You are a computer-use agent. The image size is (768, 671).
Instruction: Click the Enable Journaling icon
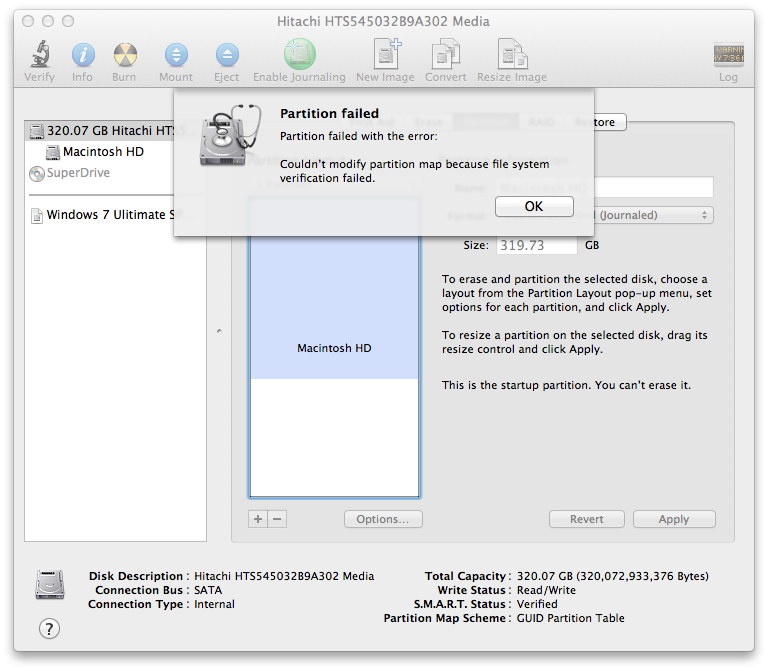(299, 54)
